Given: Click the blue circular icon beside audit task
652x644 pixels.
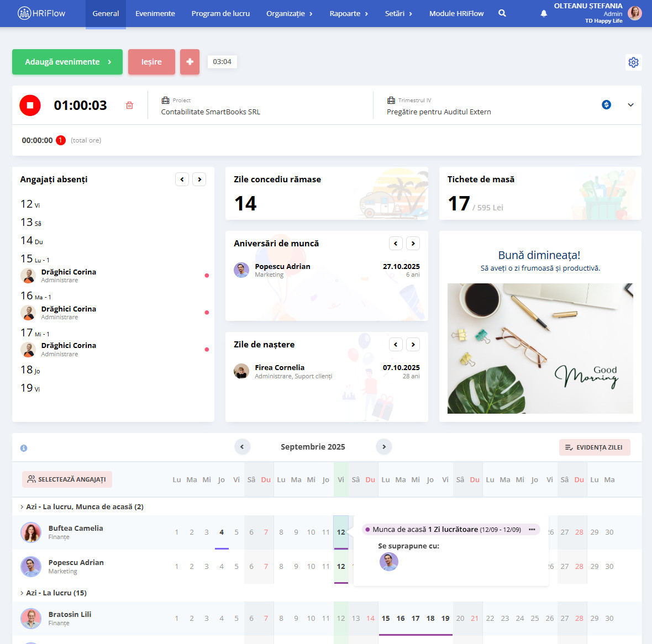Looking at the screenshot, I should [x=606, y=105].
